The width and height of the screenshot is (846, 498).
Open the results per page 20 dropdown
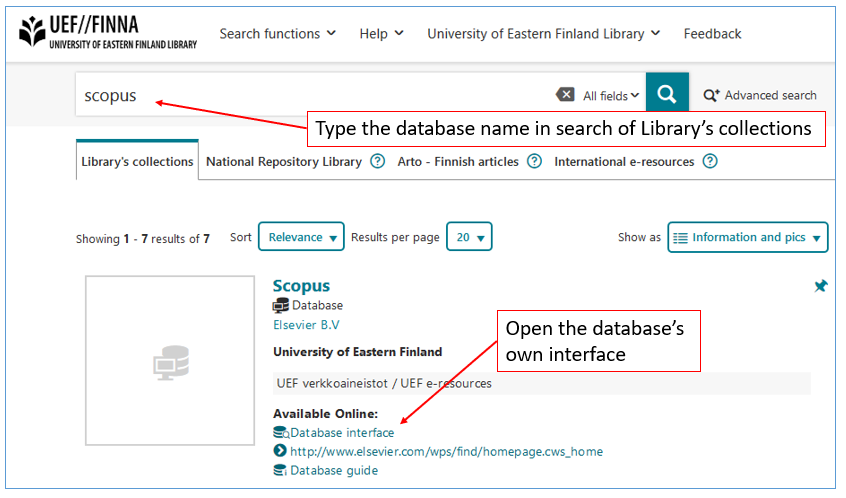pyautogui.click(x=469, y=237)
